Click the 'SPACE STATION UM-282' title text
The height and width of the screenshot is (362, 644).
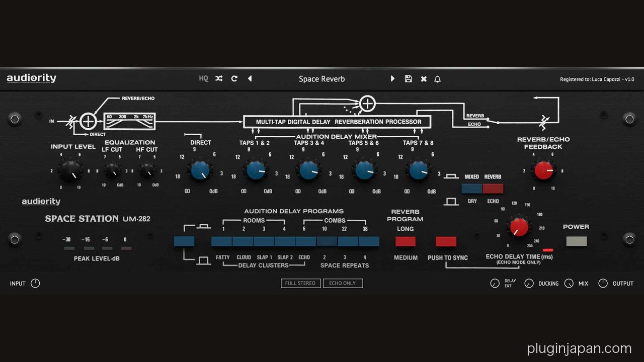coord(98,219)
